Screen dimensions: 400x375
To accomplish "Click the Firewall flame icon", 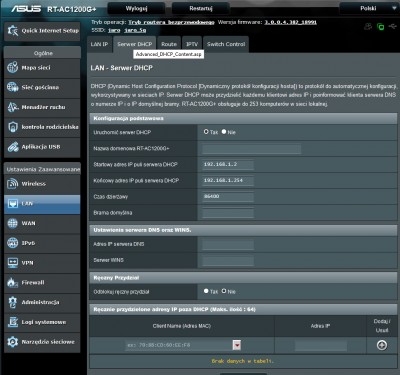I will pyautogui.click(x=13, y=282).
